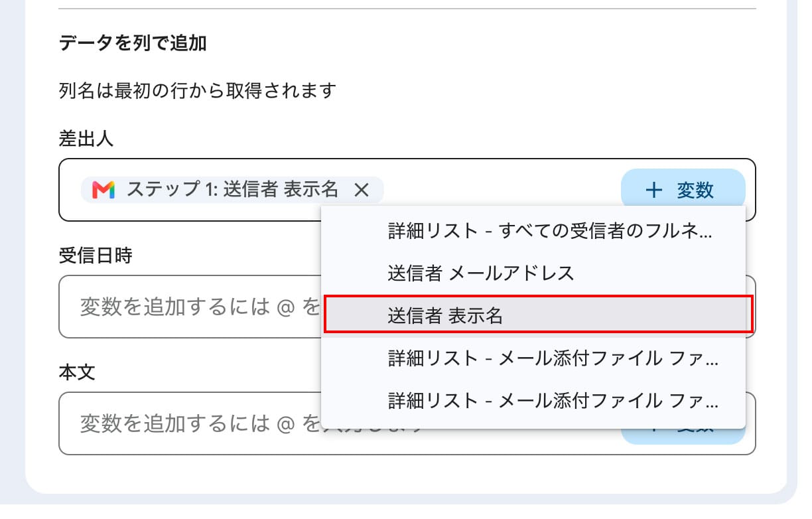The height and width of the screenshot is (519, 812).
Task: Select 詳細リスト - すべての受信者のフルネ... option
Action: point(533,231)
